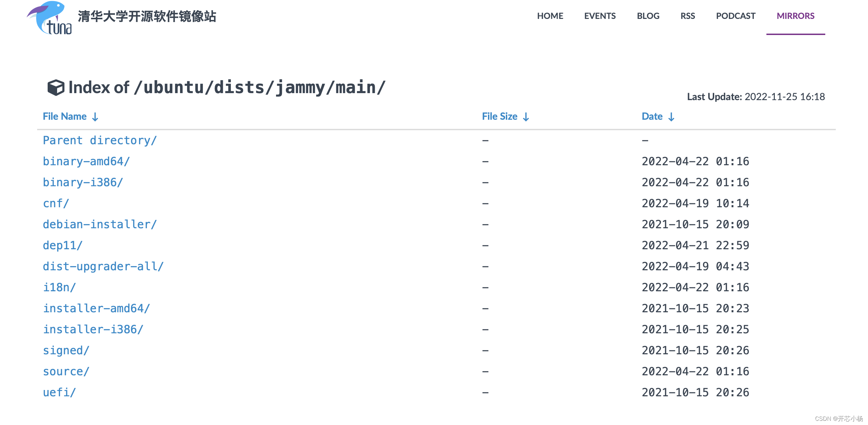Open the binary-i386/ folder
Viewport: 868px width, 425px height.
point(83,182)
